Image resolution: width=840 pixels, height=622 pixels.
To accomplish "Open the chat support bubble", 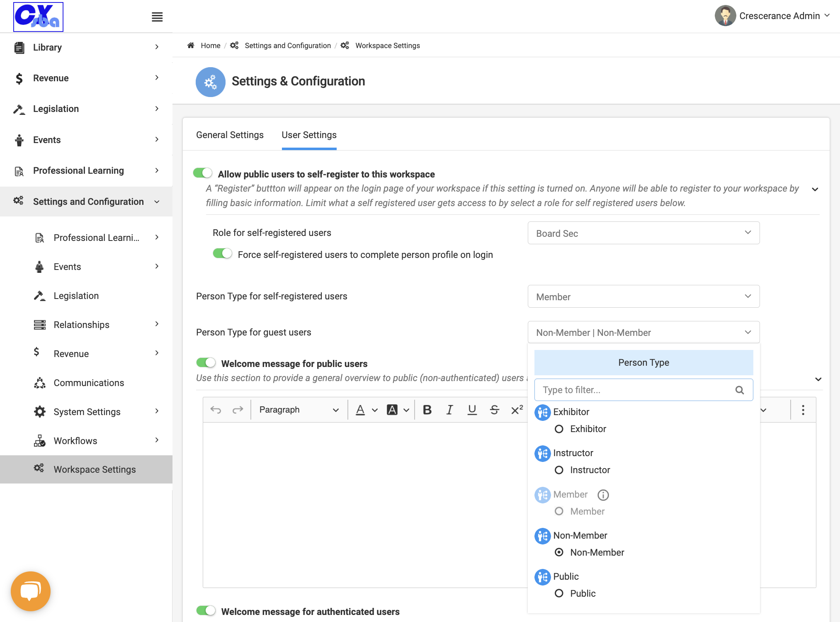I will click(31, 591).
